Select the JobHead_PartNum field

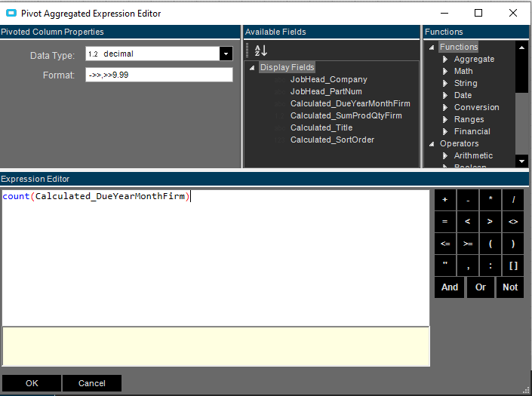(x=326, y=91)
